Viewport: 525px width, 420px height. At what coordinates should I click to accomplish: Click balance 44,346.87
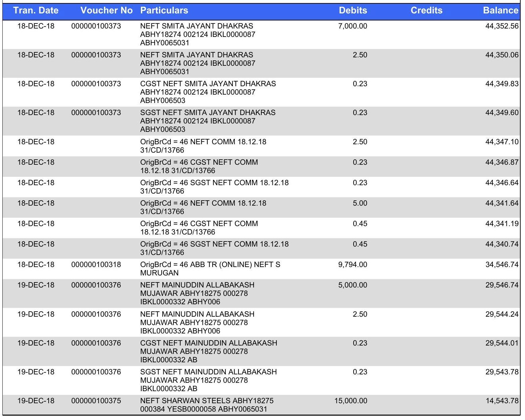502,162
